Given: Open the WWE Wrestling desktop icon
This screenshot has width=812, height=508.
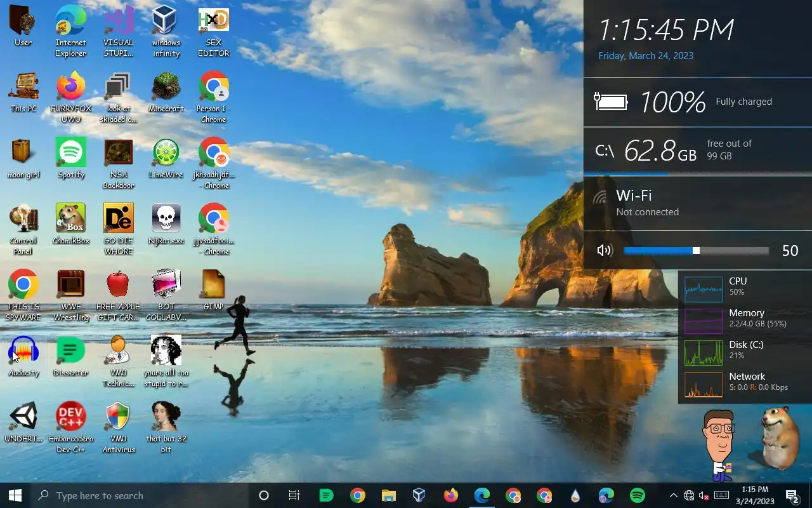Looking at the screenshot, I should click(x=71, y=295).
